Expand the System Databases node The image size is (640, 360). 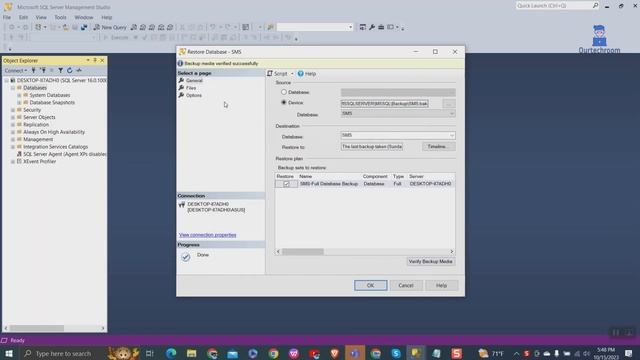tap(19, 95)
